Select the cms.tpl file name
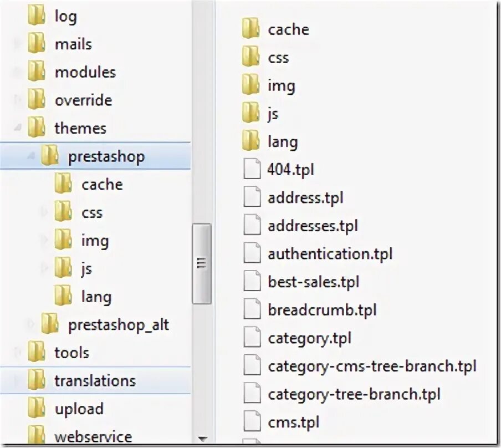Viewport: 501px width, 448px height. pos(294,422)
